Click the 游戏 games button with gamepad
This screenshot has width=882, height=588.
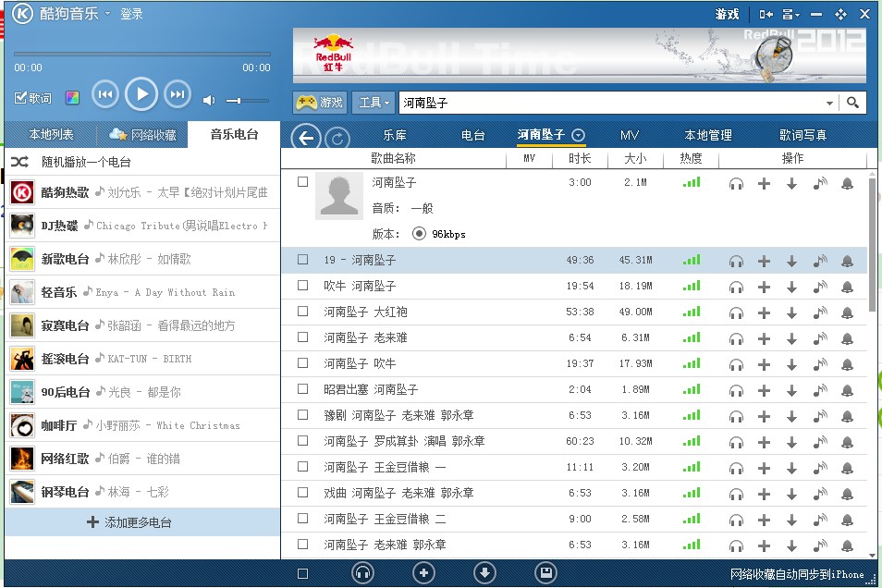pos(320,103)
